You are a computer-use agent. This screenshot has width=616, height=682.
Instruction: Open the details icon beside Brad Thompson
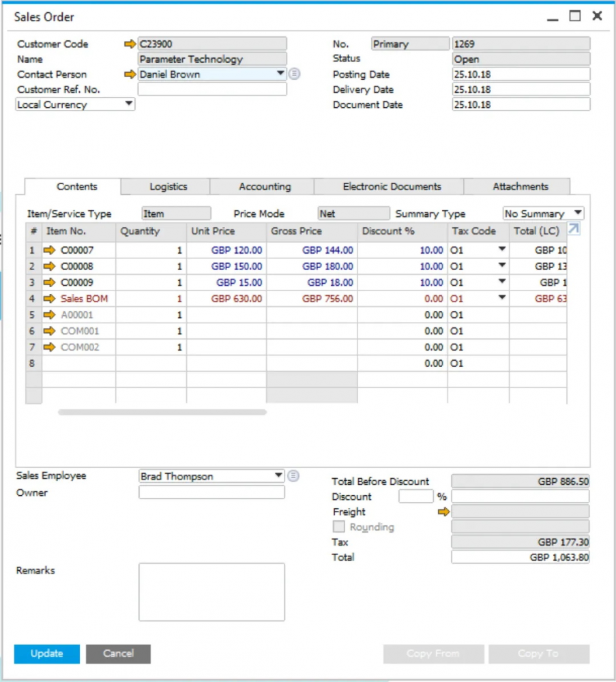[293, 476]
